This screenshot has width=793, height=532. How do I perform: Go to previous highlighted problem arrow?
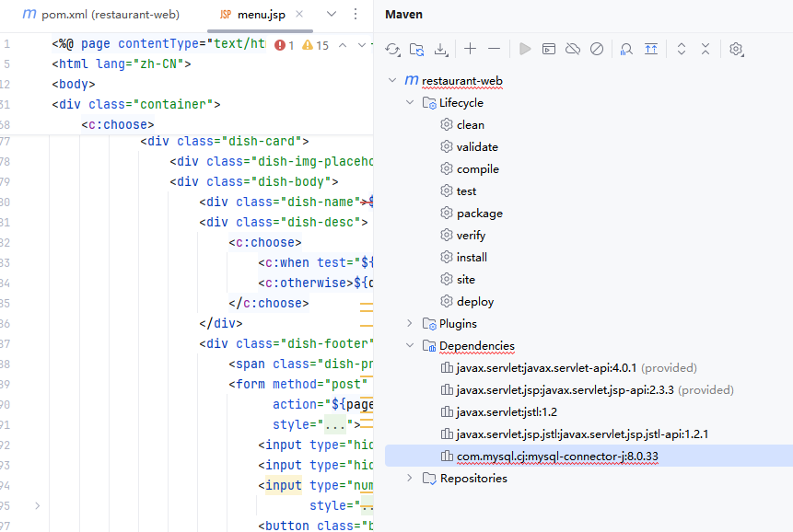[343, 45]
